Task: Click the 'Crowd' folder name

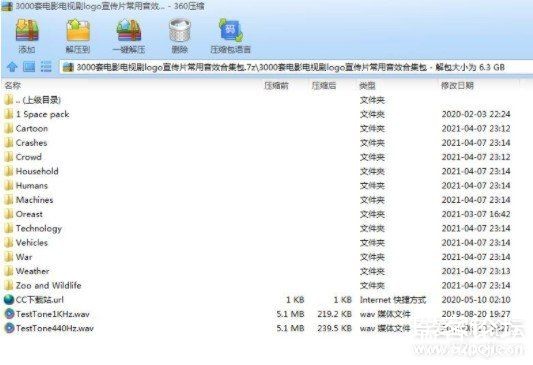Action: 29,157
